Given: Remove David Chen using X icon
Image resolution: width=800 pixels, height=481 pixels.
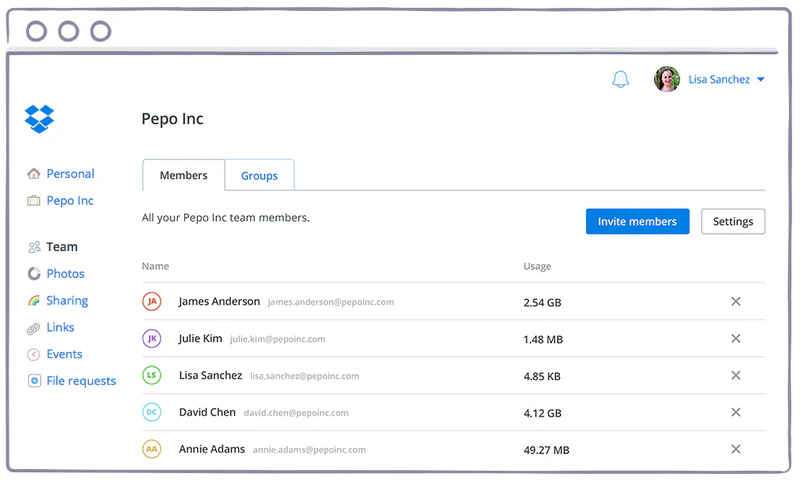Looking at the screenshot, I should (736, 412).
